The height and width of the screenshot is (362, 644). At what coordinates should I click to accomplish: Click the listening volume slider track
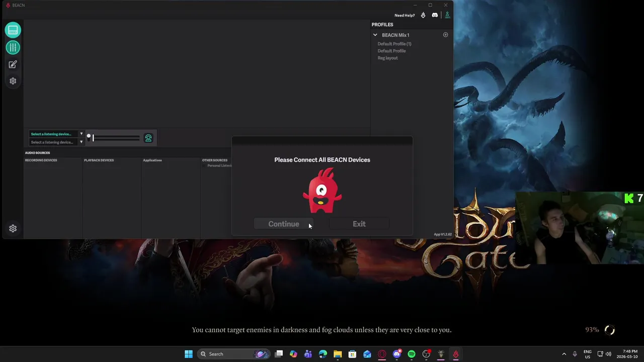117,138
